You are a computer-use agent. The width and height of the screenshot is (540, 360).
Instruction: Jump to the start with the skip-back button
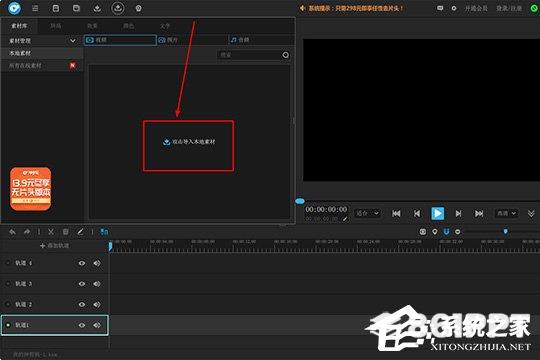(x=396, y=214)
